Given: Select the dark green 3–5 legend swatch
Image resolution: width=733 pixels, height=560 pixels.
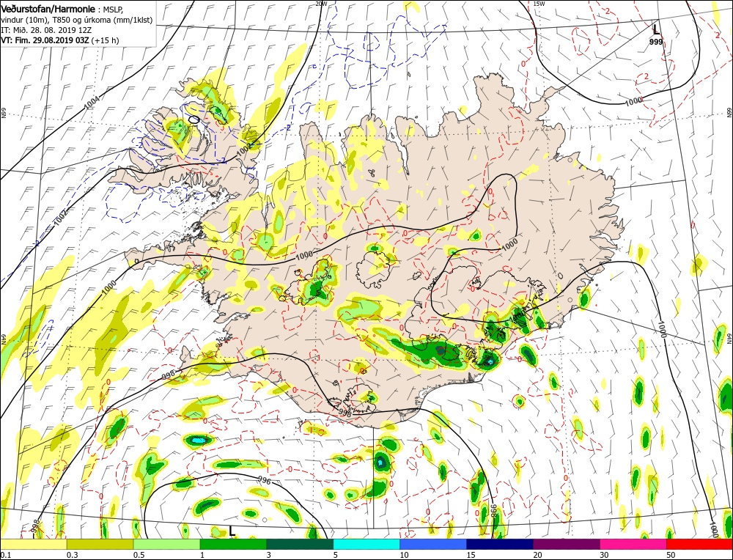Looking at the screenshot, I should coord(300,544).
